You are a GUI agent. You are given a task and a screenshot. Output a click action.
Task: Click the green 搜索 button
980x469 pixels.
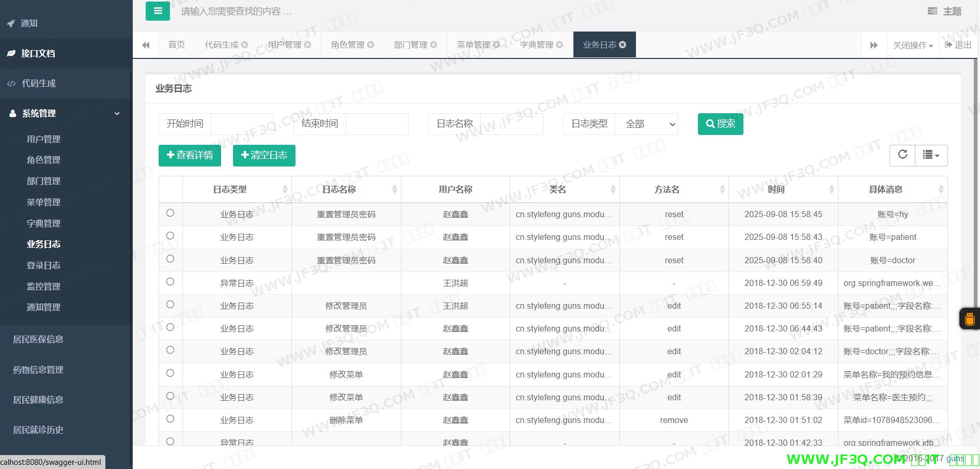(720, 124)
